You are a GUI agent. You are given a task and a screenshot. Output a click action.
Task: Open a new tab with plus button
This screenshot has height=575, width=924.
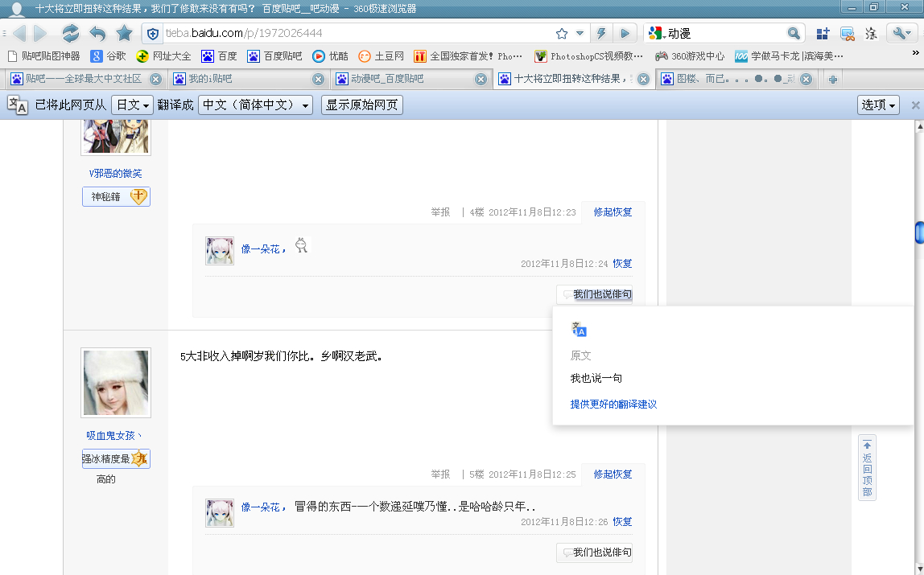833,79
